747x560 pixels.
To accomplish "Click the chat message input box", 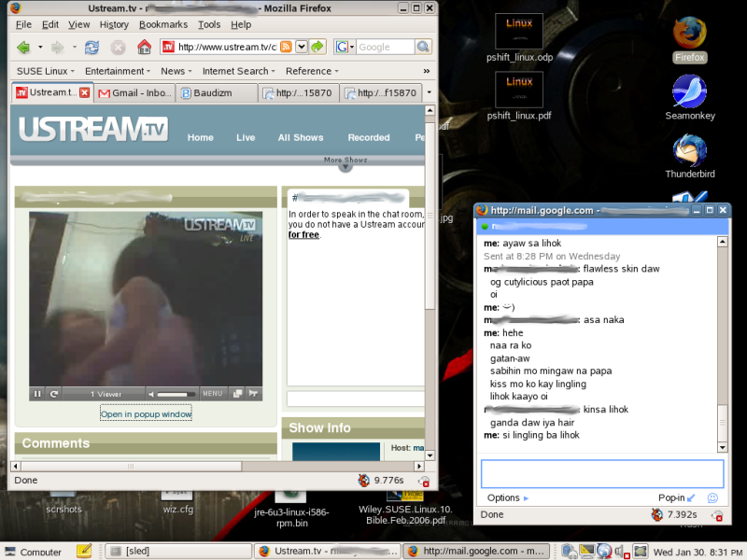I will 601,473.
